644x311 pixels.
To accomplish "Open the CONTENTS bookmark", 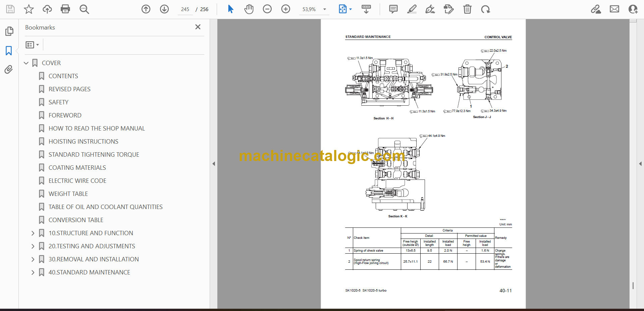I will [x=63, y=76].
